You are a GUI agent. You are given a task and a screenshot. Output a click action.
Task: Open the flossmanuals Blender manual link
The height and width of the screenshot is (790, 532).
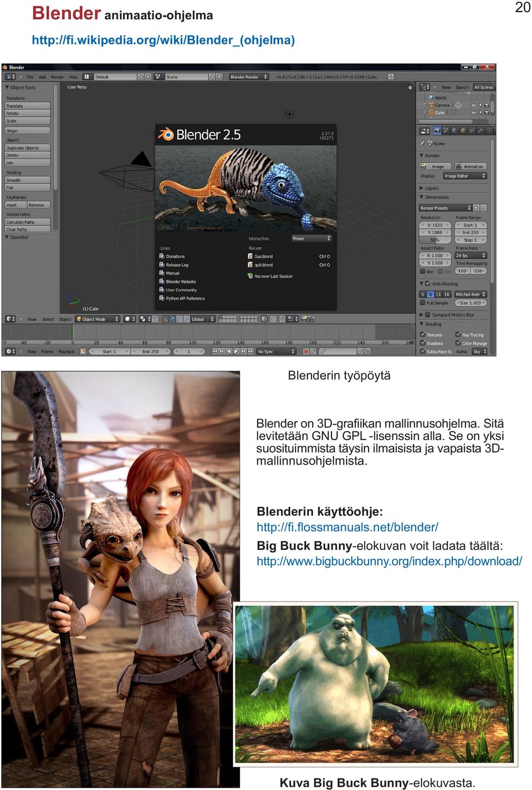point(347,527)
